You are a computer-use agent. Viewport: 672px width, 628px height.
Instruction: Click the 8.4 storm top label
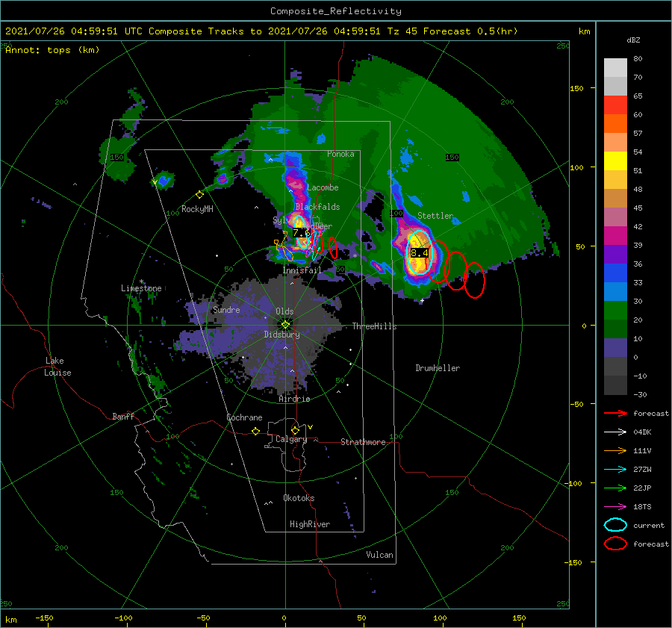419,253
